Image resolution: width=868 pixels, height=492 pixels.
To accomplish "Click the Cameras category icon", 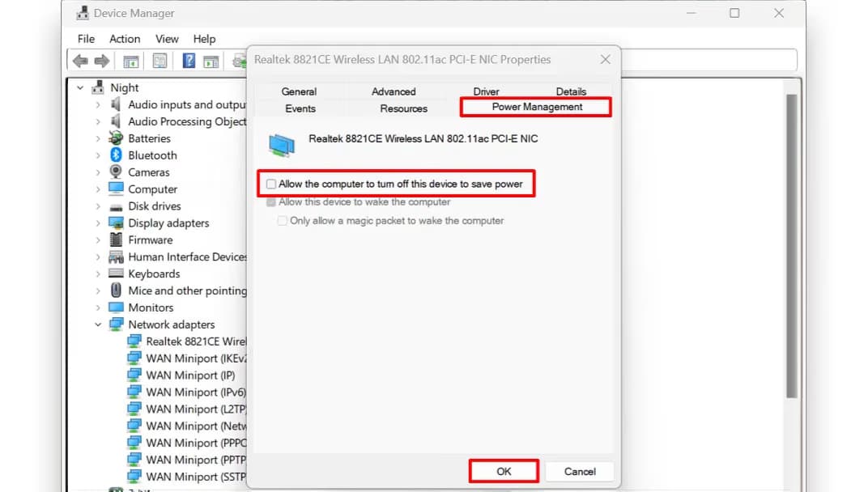I will 116,172.
